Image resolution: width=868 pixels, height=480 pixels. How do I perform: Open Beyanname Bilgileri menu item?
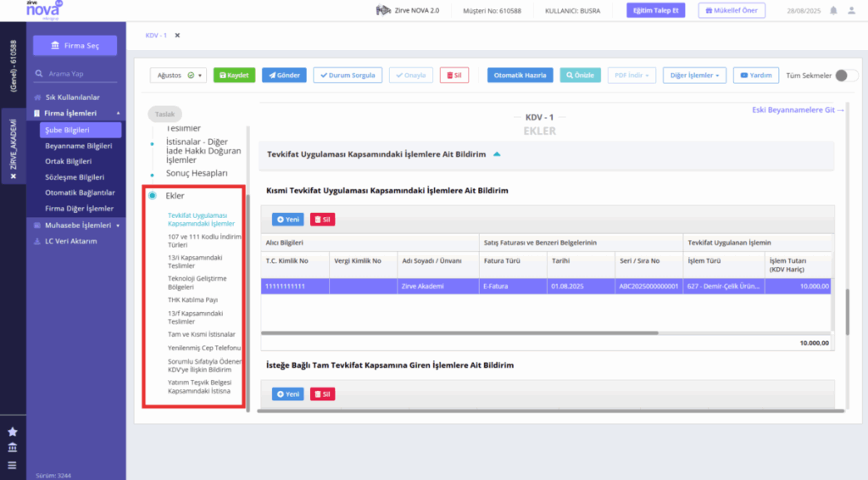pyautogui.click(x=79, y=146)
